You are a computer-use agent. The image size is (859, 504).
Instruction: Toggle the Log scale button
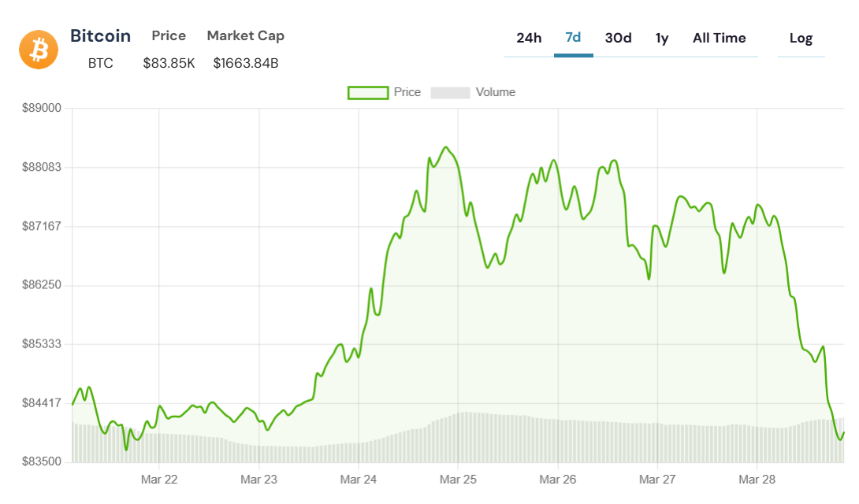pos(801,39)
